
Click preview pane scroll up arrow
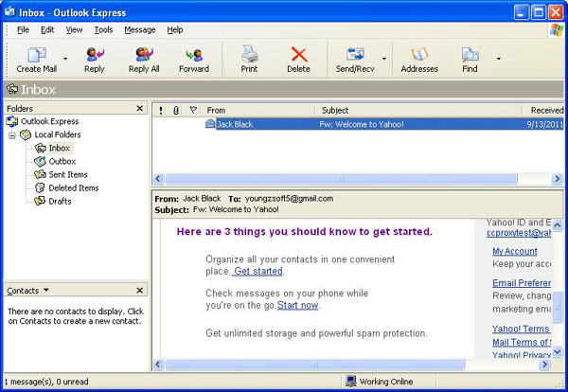click(558, 225)
